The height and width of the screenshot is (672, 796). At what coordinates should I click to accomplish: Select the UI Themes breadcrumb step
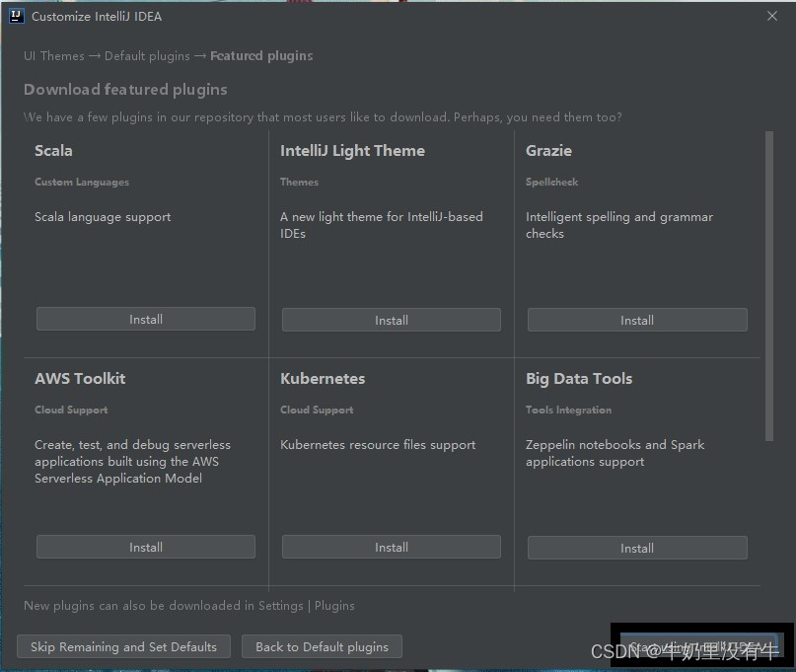54,56
